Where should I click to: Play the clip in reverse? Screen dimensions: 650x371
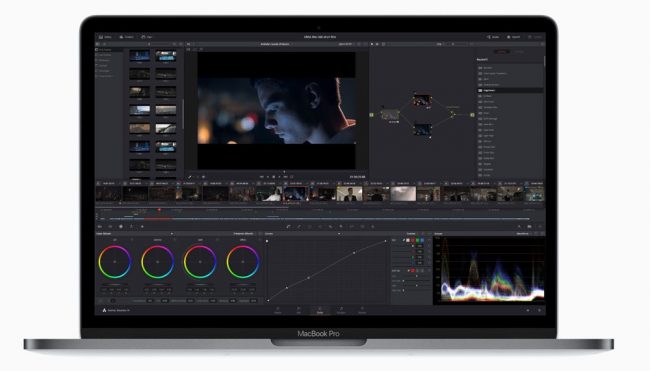pos(268,177)
